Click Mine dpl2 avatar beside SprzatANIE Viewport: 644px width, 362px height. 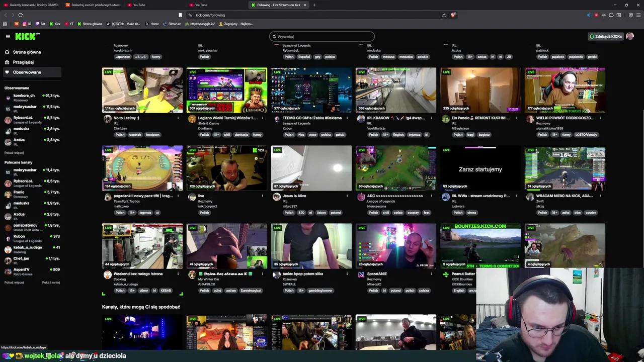(x=361, y=275)
